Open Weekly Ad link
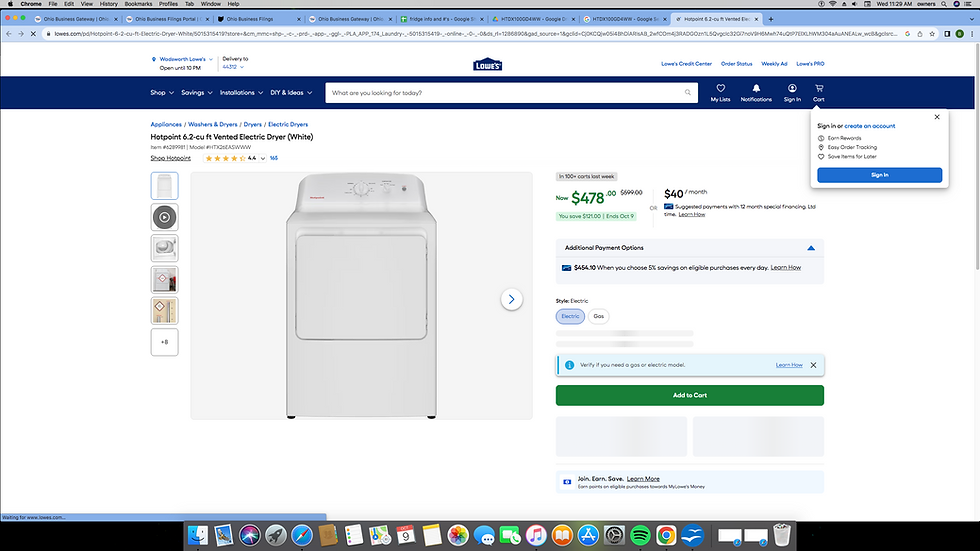The height and width of the screenshot is (551, 980). 774,64
